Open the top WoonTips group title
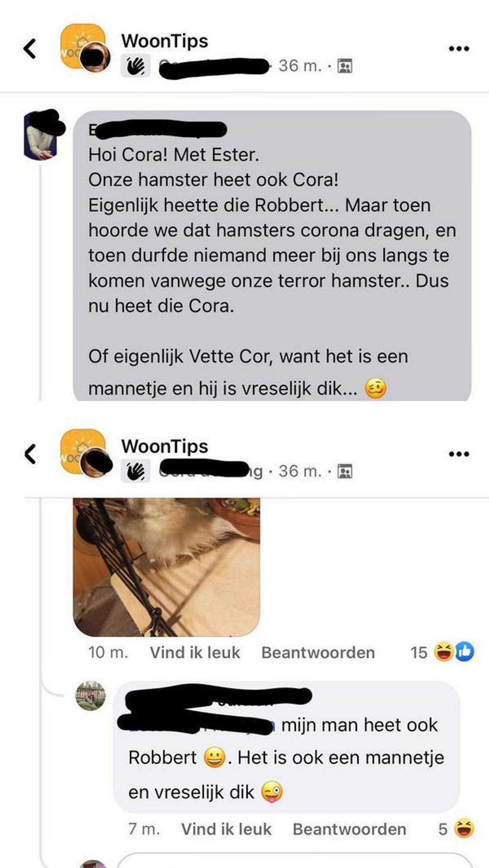 [165, 41]
